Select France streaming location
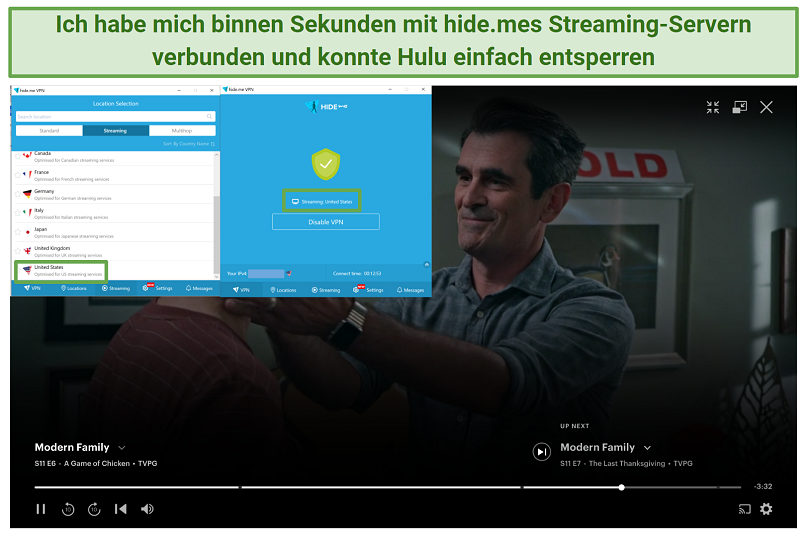Image resolution: width=806 pixels, height=537 pixels. pos(113,175)
